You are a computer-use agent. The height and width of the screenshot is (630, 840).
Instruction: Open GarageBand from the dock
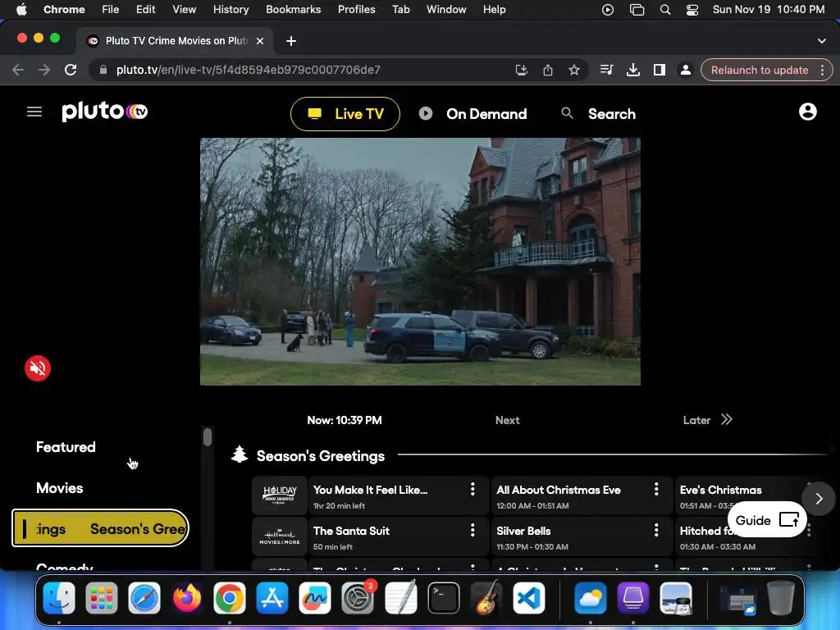(x=486, y=597)
